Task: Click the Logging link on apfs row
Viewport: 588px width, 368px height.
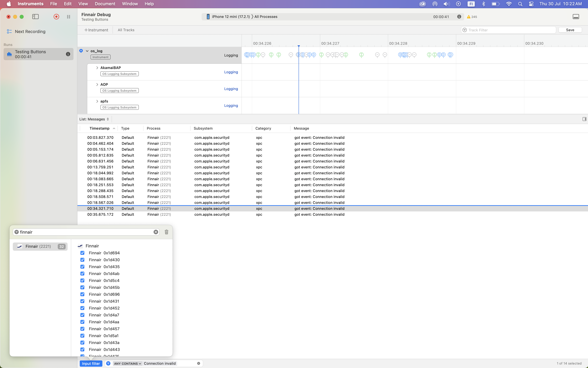Action: tap(231, 106)
